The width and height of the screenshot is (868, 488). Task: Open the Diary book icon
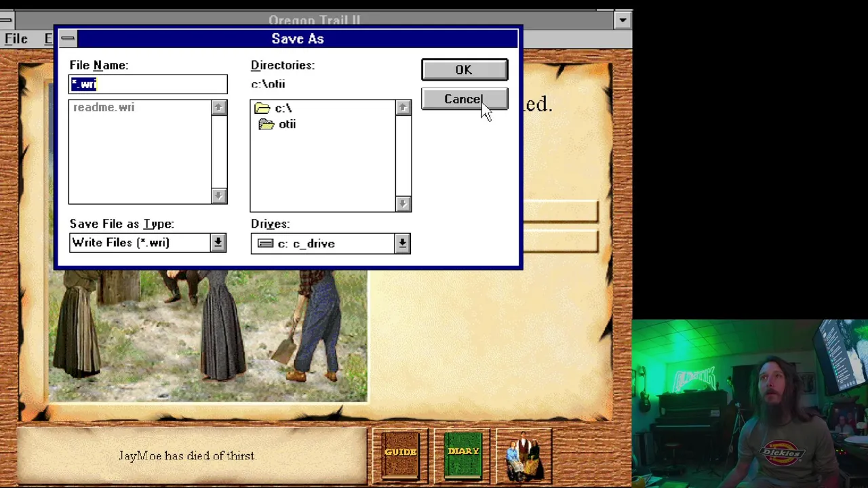[463, 455]
